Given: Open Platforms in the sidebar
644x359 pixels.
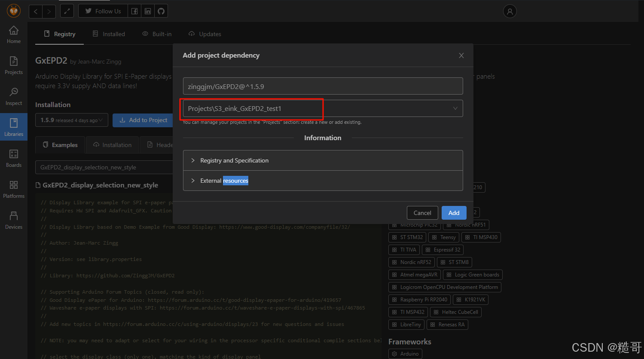Looking at the screenshot, I should pyautogui.click(x=14, y=190).
